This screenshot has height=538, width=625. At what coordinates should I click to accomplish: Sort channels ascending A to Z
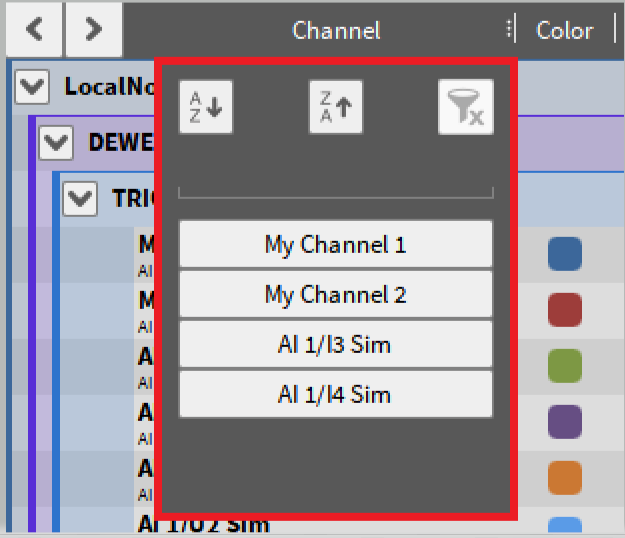pos(205,108)
